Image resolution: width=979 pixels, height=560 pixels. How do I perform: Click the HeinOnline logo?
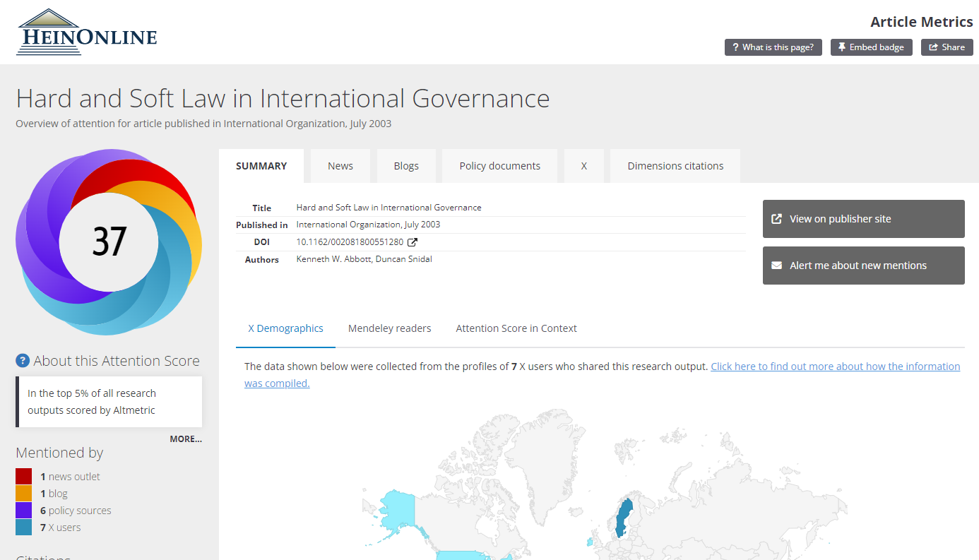coord(86,31)
